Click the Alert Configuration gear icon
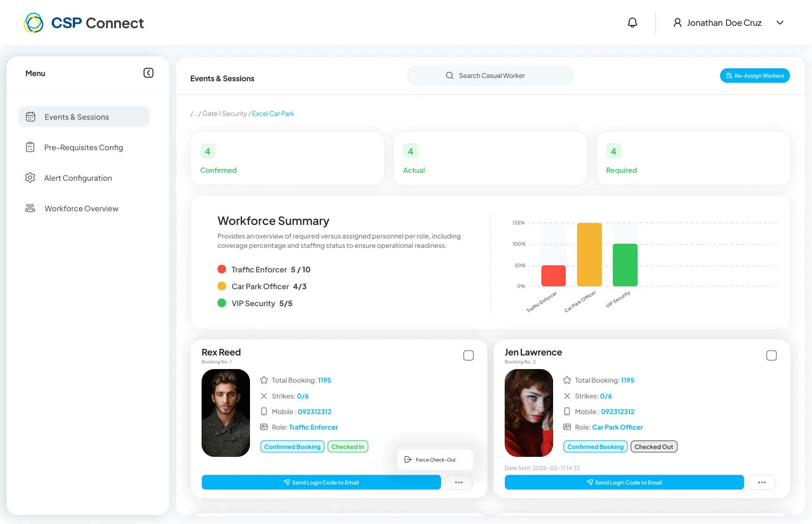812x524 pixels. 30,177
